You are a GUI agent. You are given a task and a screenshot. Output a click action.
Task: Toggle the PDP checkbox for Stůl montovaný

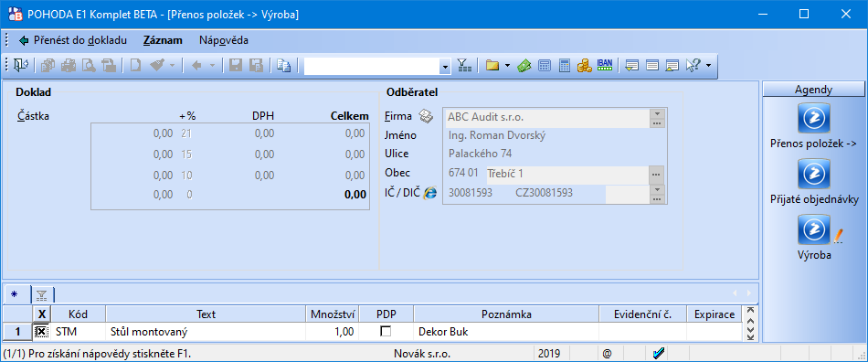(386, 332)
